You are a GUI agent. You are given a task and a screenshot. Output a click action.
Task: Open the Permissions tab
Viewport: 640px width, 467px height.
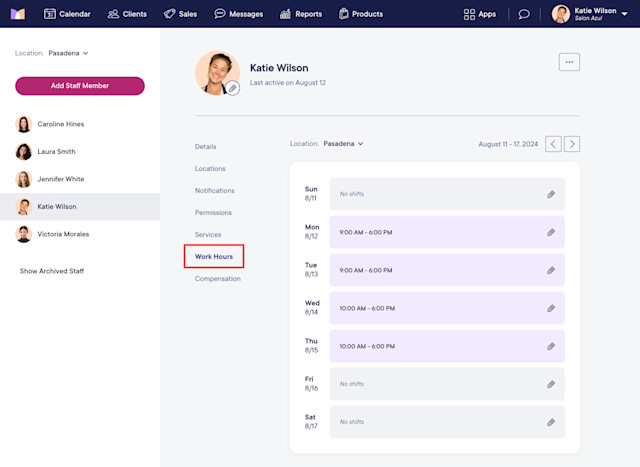(213, 213)
